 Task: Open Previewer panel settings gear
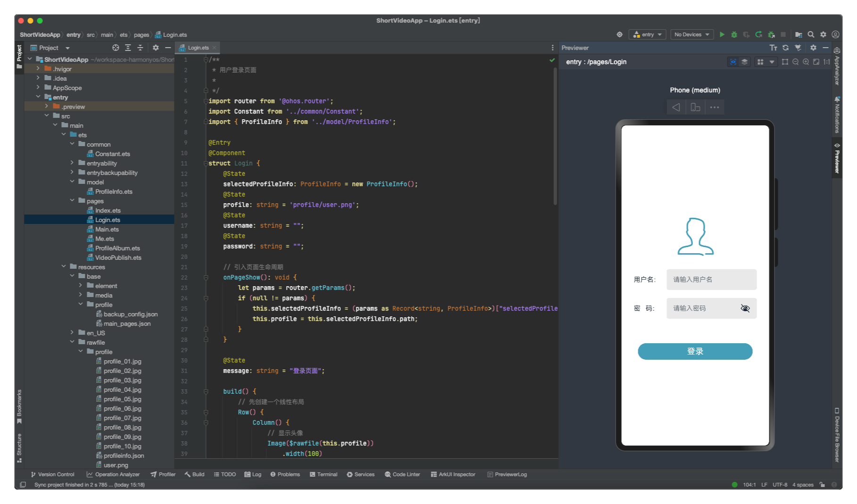pos(813,48)
